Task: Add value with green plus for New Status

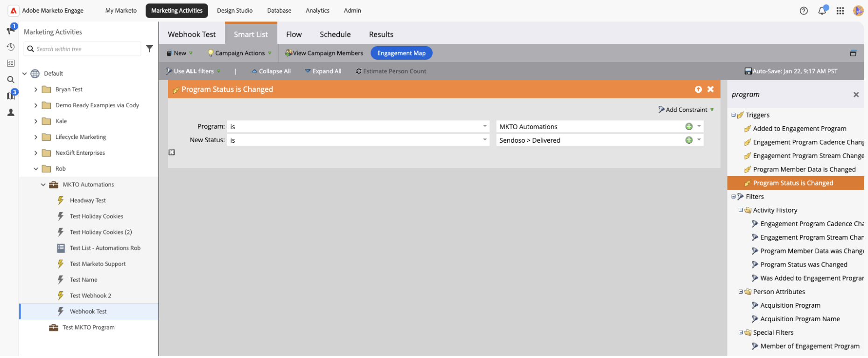Action: click(x=689, y=140)
